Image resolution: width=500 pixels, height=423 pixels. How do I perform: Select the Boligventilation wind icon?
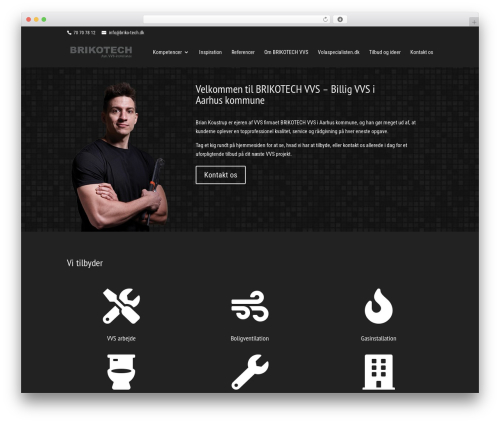point(250,306)
